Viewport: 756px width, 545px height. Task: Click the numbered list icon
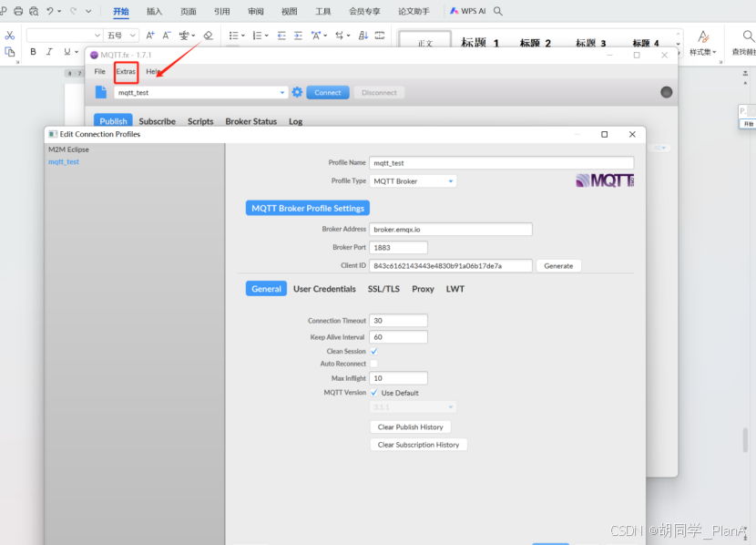tap(257, 36)
